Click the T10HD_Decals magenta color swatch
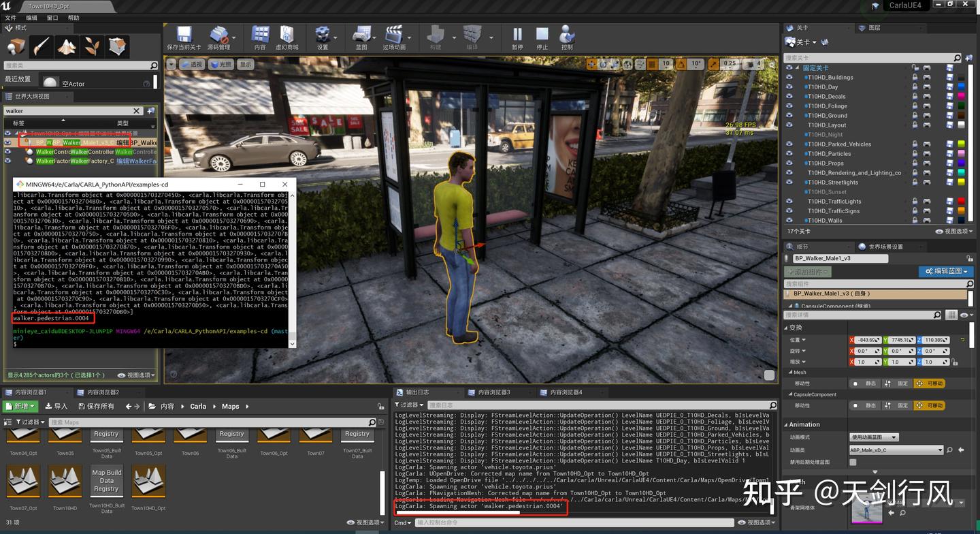 [961, 97]
